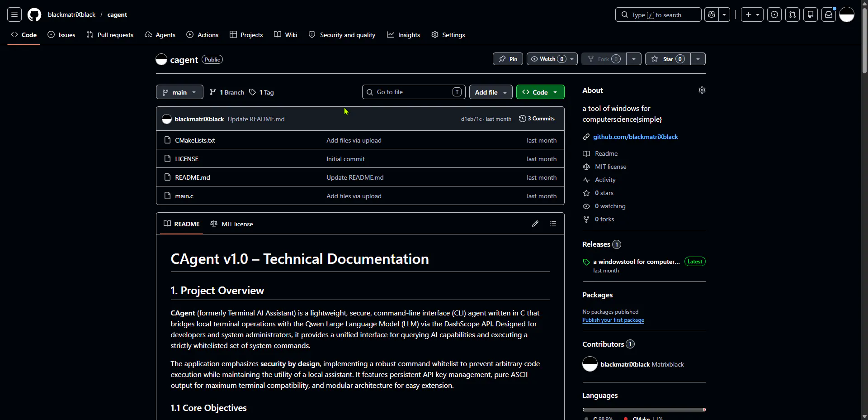Image resolution: width=868 pixels, height=420 pixels.
Task: Expand the Add file dropdown
Action: click(x=491, y=92)
